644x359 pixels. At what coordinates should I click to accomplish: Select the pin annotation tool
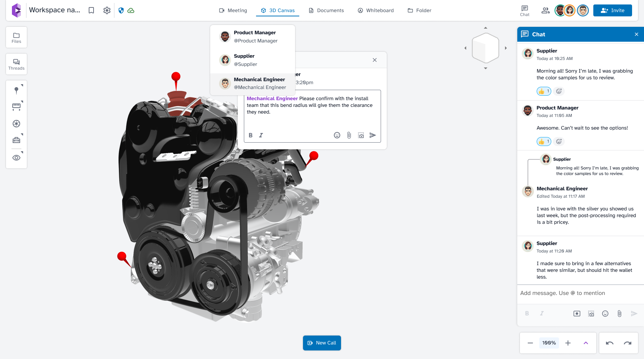[16, 90]
